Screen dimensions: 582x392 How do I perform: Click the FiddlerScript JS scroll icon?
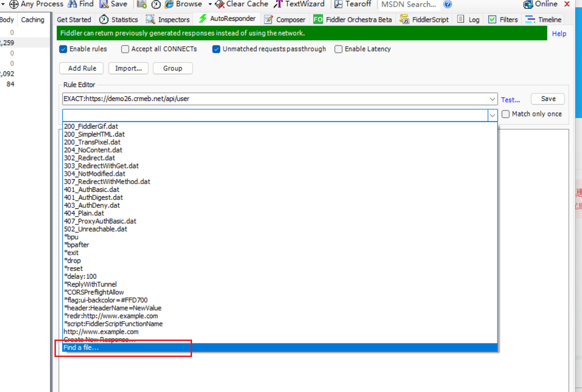pyautogui.click(x=404, y=19)
